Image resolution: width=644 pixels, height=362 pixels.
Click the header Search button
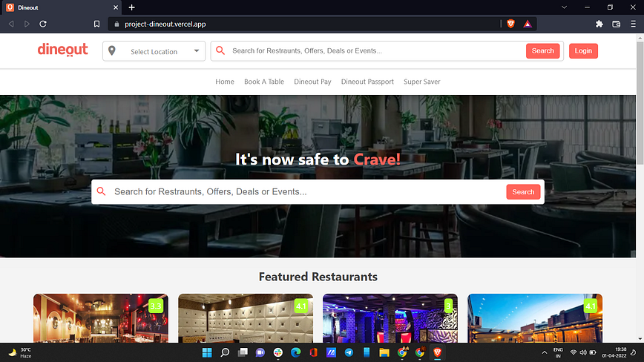[x=542, y=51]
